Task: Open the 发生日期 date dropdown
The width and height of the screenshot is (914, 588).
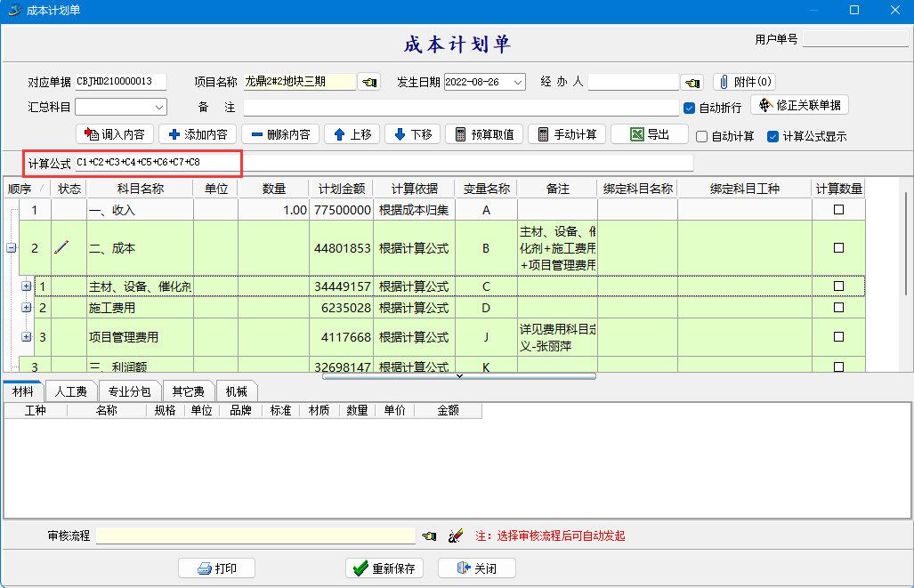Action: point(518,82)
